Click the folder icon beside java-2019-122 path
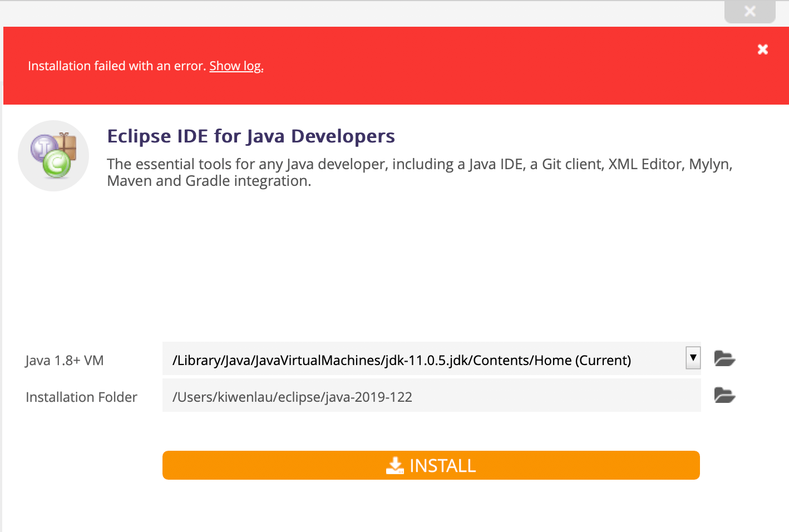This screenshot has height=532, width=789. point(724,395)
